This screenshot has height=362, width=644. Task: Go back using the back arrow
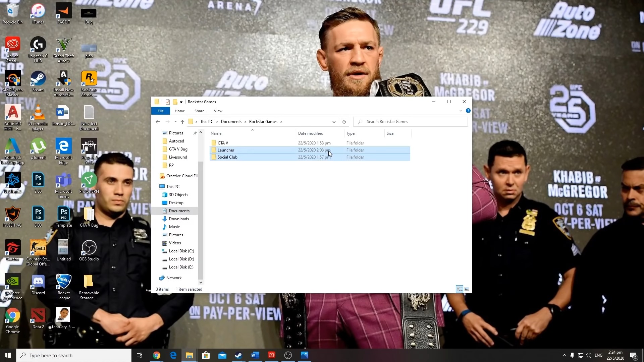tap(158, 122)
